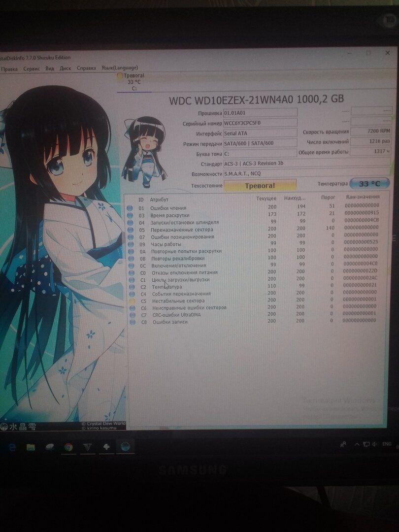399x532 pixels.
Task: Click the chibi Shizuku character image
Action: coord(144,152)
